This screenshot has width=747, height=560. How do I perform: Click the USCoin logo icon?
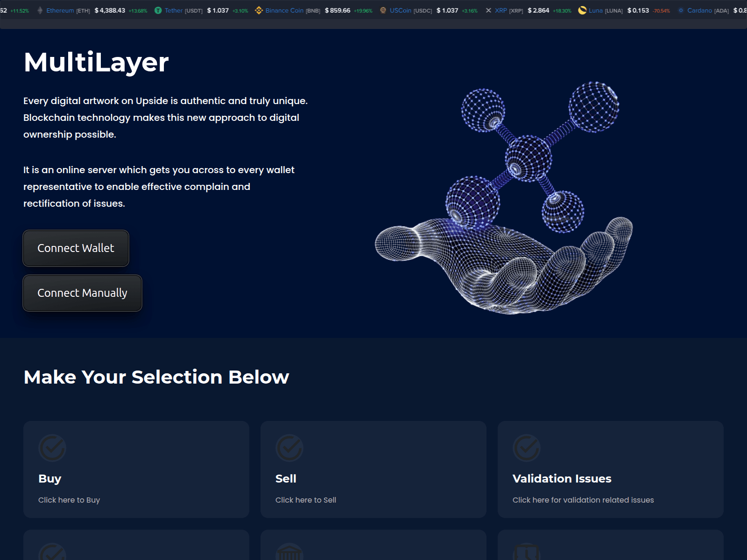point(383,10)
